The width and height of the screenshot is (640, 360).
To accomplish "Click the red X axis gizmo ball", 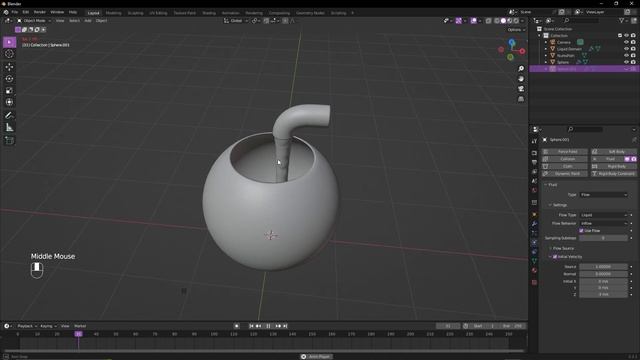I will tap(522, 51).
